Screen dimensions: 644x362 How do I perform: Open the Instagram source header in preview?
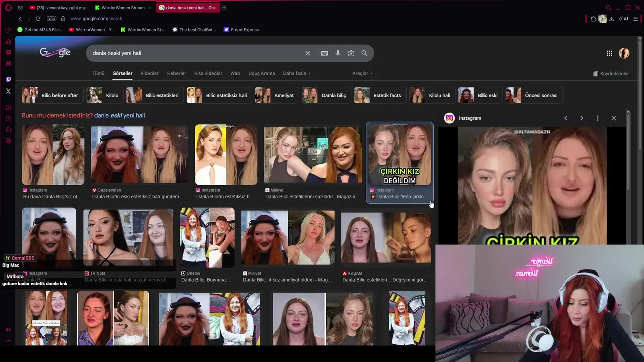point(463,118)
